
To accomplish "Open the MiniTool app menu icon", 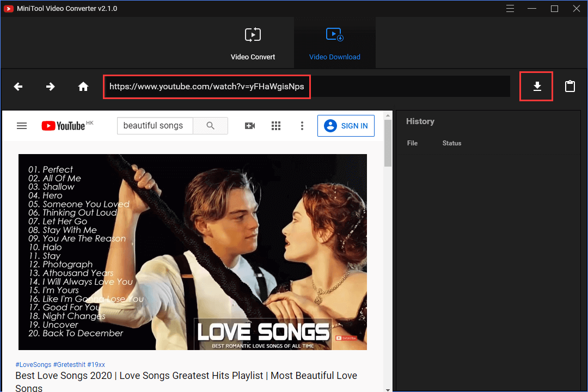I will 510,9.
